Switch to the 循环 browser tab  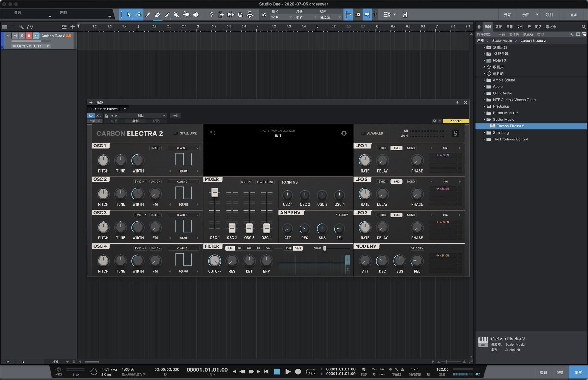[x=509, y=27]
